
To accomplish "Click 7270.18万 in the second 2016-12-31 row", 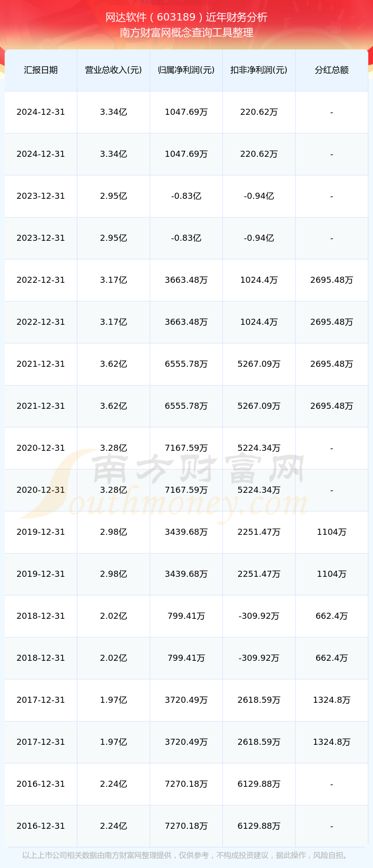I will pos(186,826).
